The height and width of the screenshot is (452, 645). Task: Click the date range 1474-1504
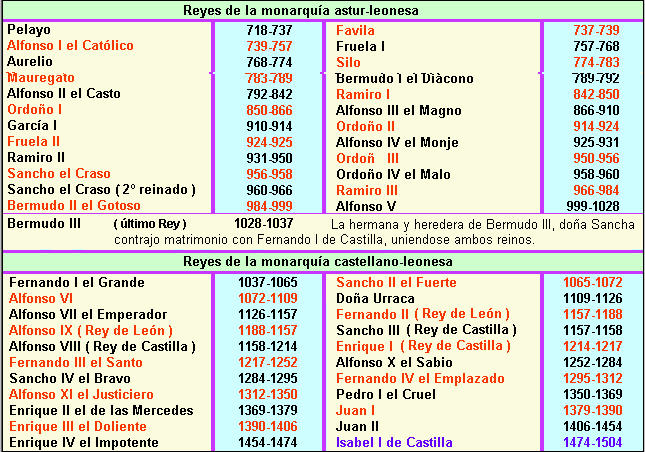tap(592, 442)
